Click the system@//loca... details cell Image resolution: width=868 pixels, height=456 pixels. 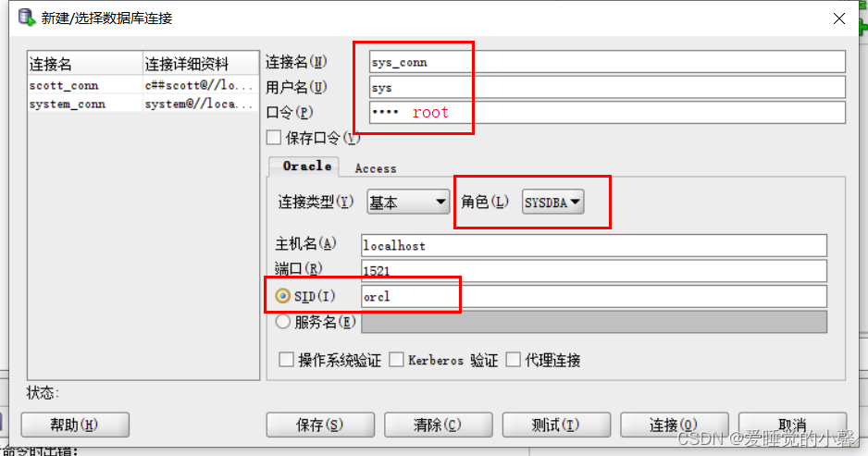click(x=199, y=104)
